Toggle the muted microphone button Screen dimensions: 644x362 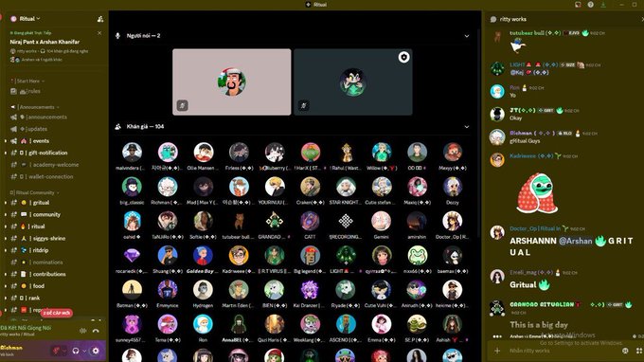(56, 351)
